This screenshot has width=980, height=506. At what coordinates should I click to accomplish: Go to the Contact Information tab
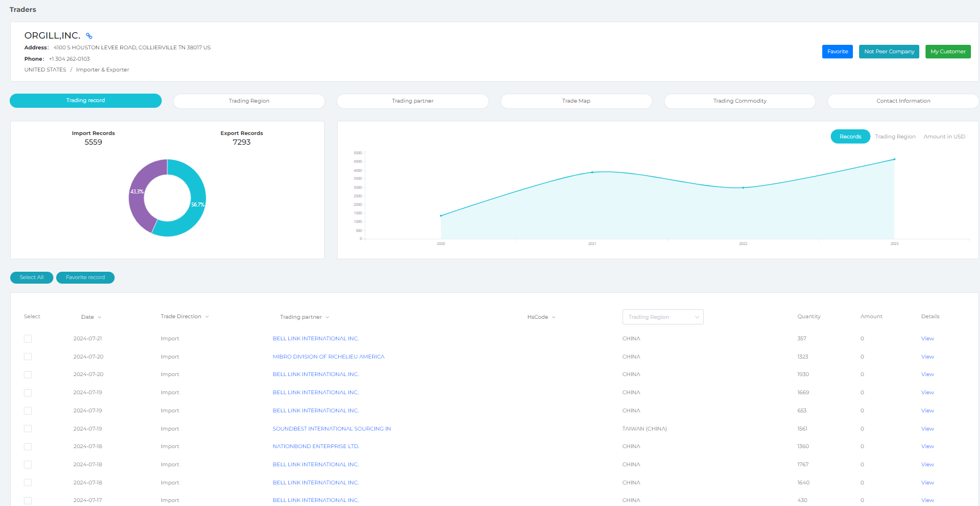903,101
